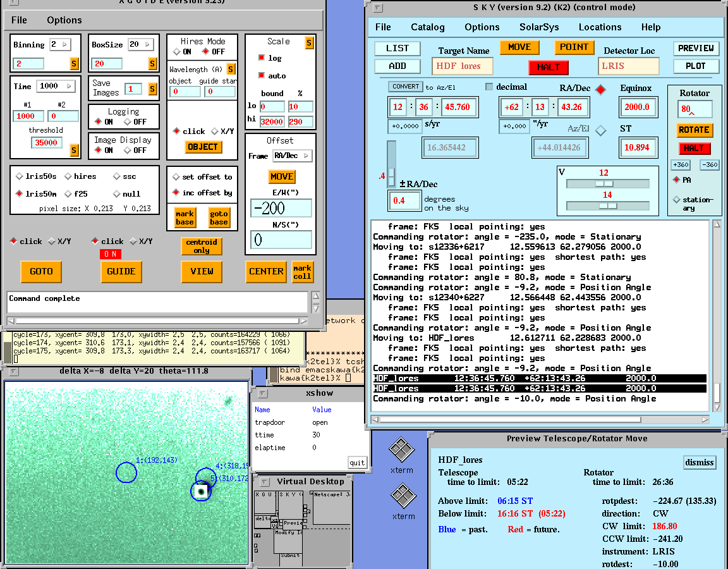
Task: Open the lower xterm desktop icon
Action: pos(403,496)
